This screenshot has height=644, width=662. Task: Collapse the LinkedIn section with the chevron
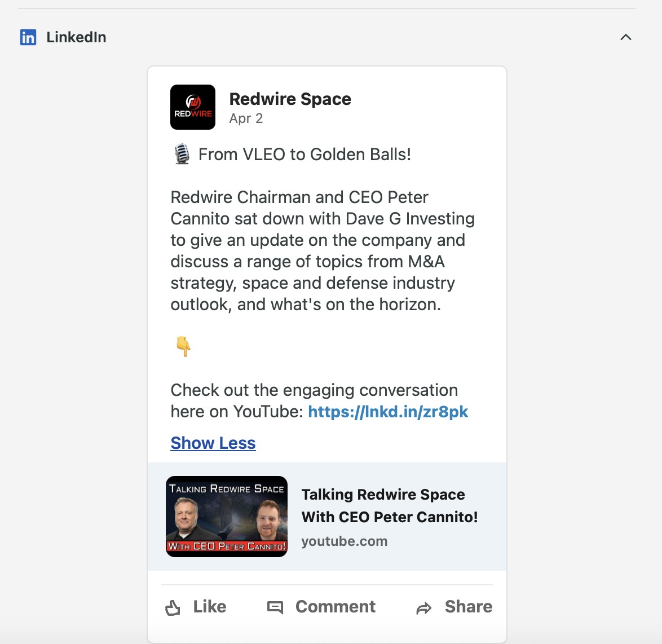[625, 37]
